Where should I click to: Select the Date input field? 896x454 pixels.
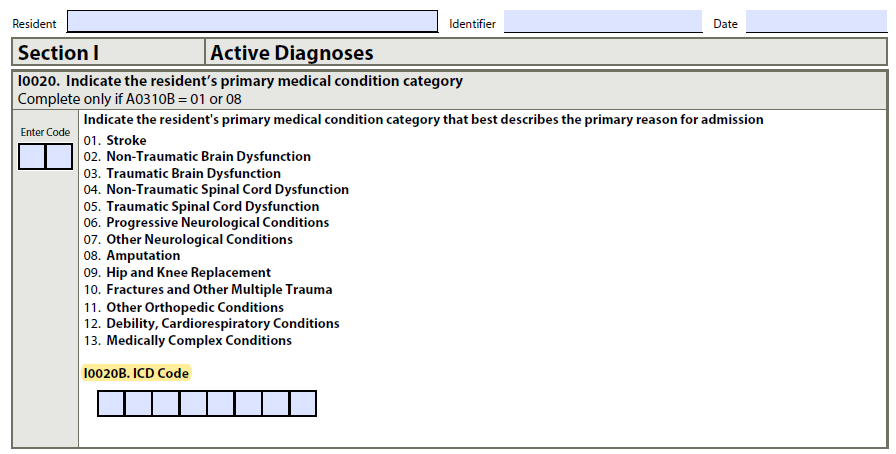[x=815, y=22]
